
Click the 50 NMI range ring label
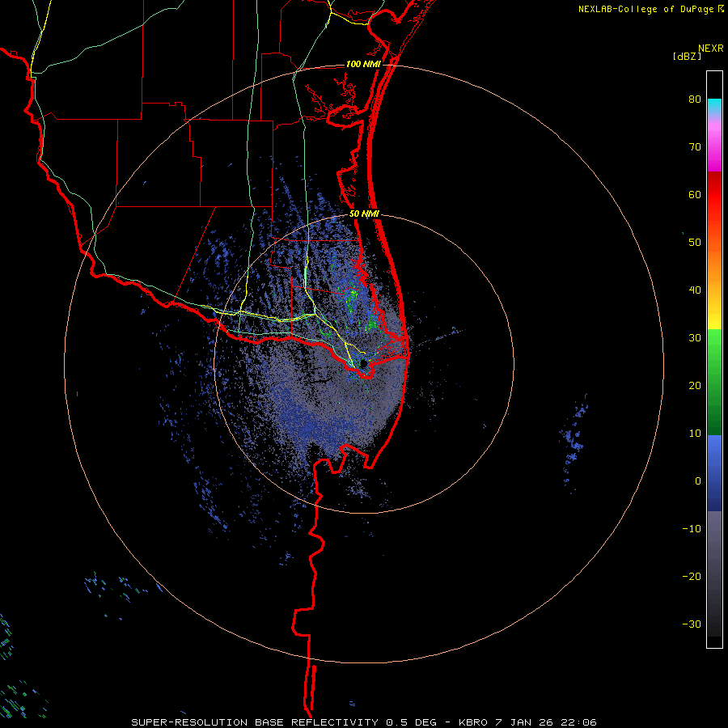click(364, 214)
